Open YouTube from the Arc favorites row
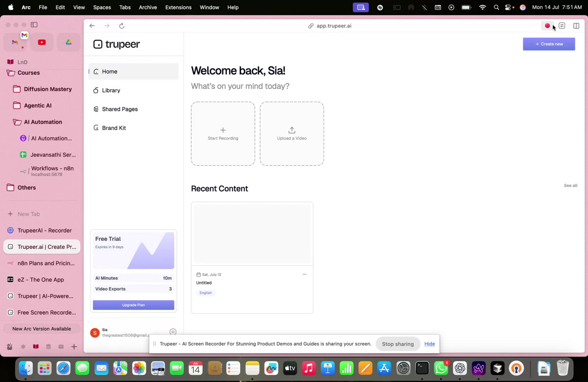 point(41,42)
